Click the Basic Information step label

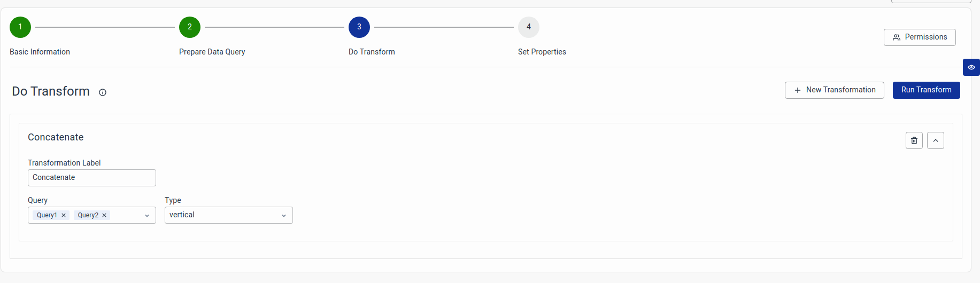point(40,52)
